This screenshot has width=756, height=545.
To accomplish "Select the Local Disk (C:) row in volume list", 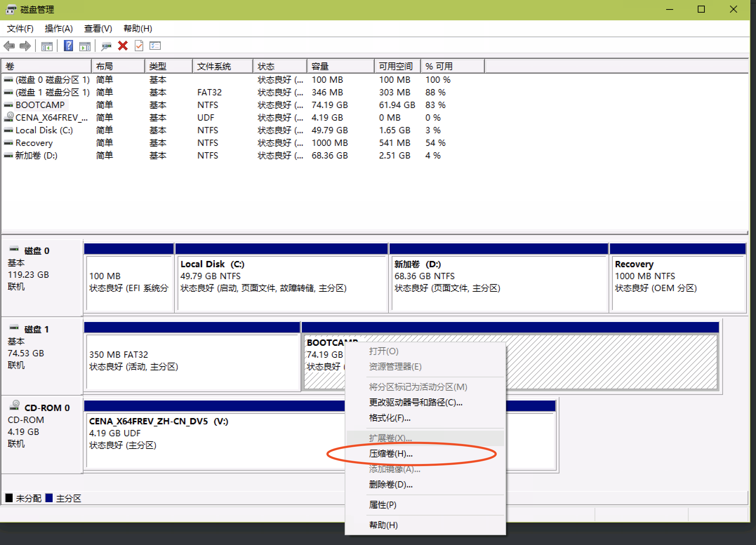I will click(44, 130).
